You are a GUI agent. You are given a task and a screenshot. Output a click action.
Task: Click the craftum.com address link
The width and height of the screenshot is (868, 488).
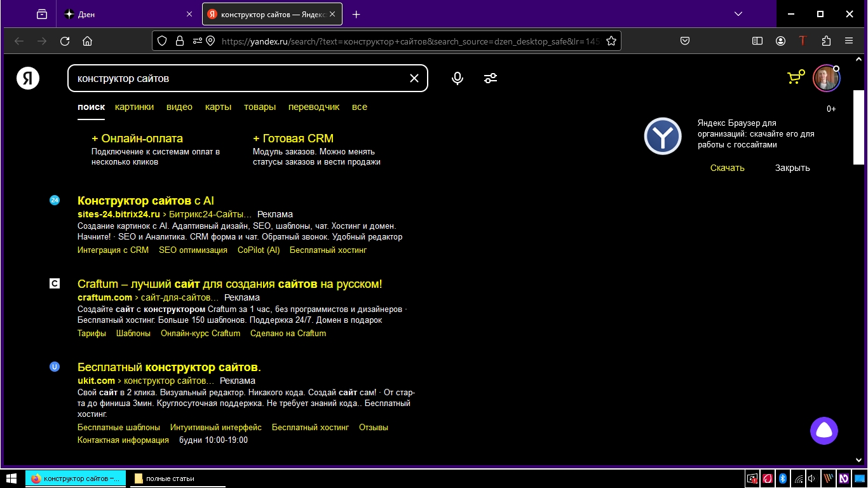point(105,297)
